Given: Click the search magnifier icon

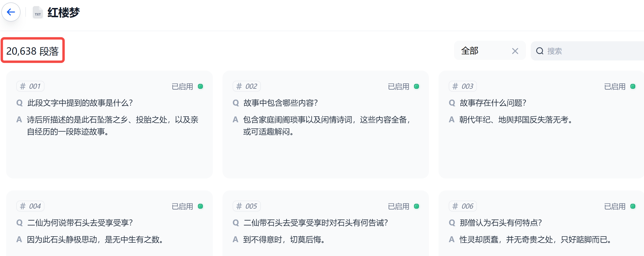Looking at the screenshot, I should pyautogui.click(x=540, y=51).
